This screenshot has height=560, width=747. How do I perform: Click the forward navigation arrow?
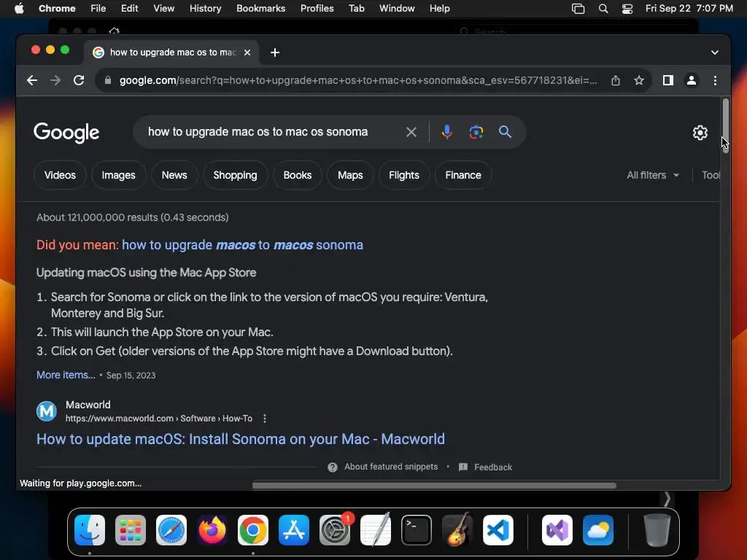click(55, 80)
